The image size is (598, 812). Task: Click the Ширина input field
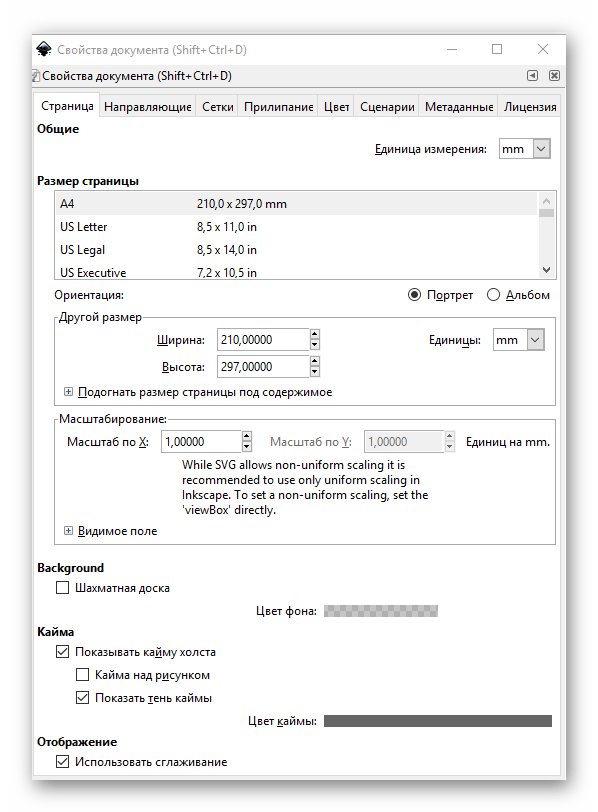coord(263,340)
